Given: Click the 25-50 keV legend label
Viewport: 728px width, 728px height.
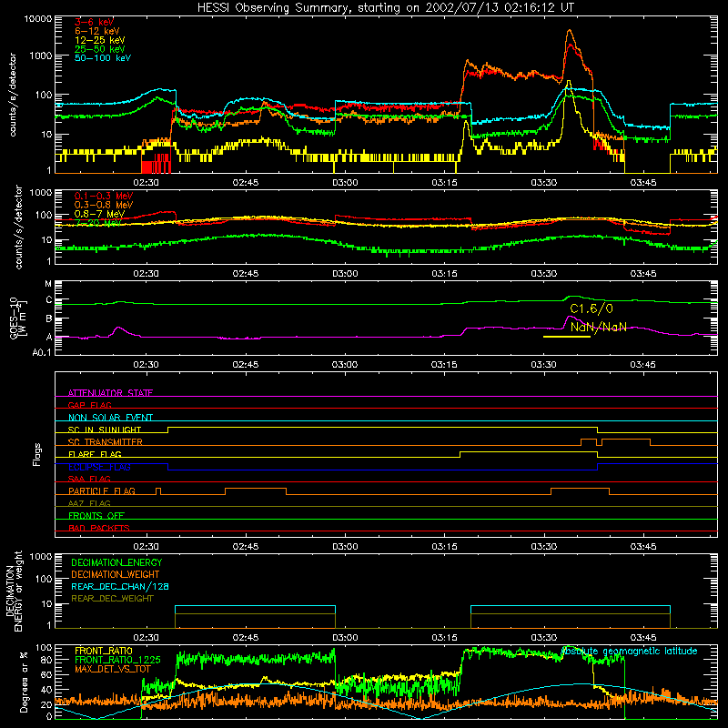Looking at the screenshot, I should tap(100, 49).
